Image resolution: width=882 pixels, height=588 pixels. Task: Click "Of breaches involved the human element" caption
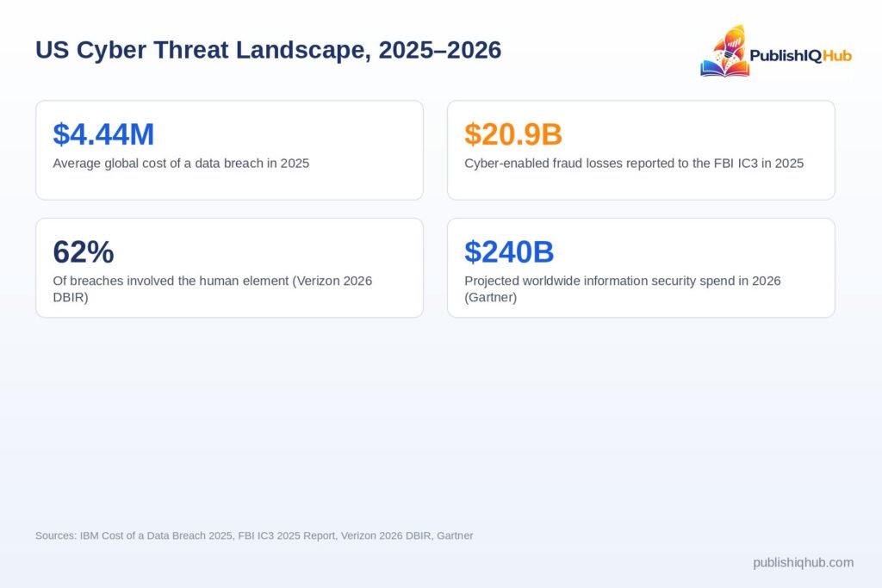point(213,288)
